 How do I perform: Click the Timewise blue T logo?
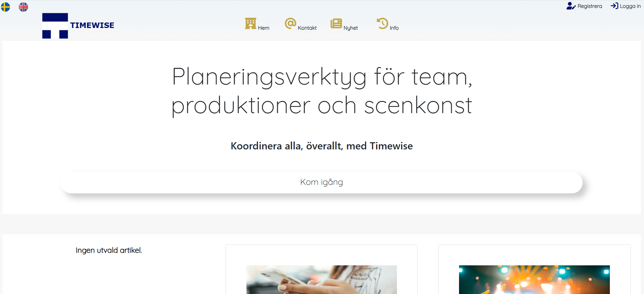[x=55, y=26]
